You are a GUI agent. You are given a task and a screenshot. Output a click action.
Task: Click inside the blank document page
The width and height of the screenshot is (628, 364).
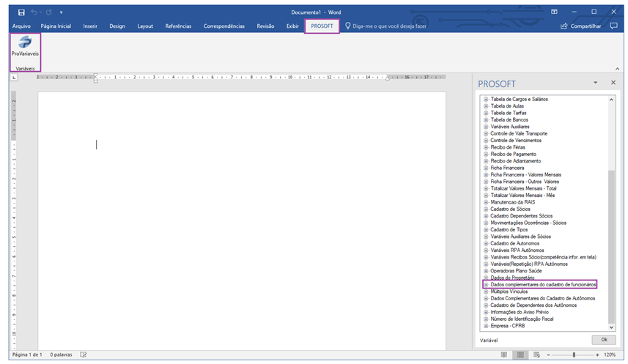242,220
